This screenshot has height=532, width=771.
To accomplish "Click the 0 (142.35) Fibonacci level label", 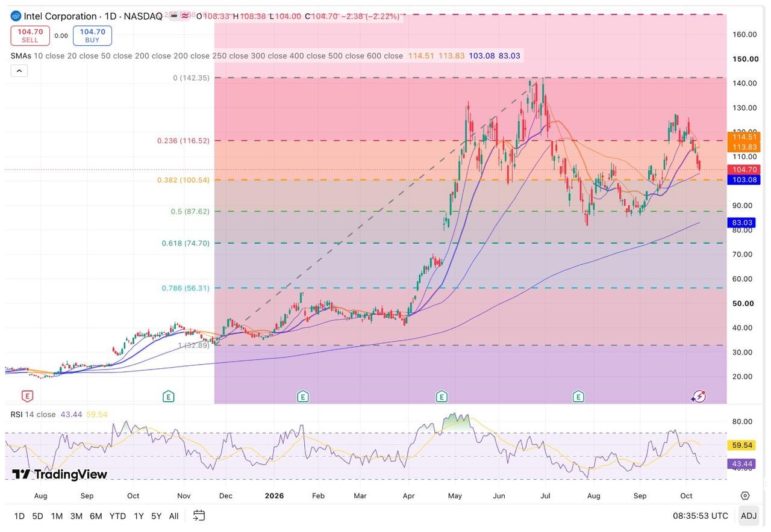I will (192, 78).
